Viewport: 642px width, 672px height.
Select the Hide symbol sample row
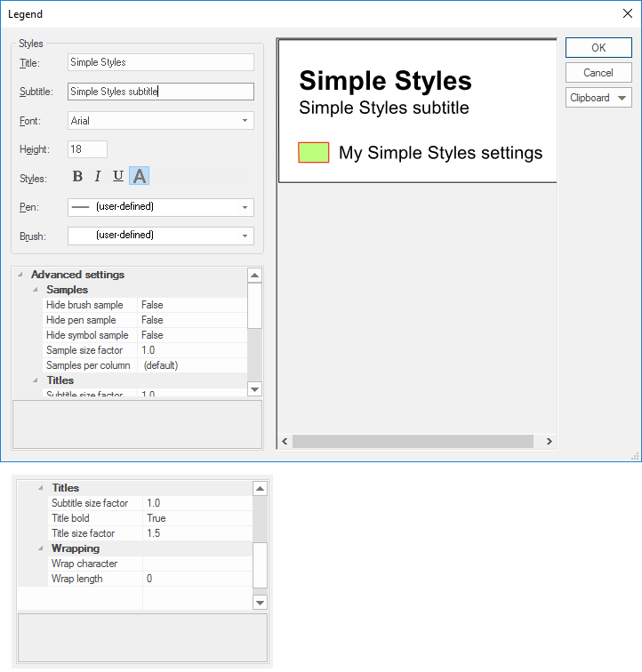(145, 335)
